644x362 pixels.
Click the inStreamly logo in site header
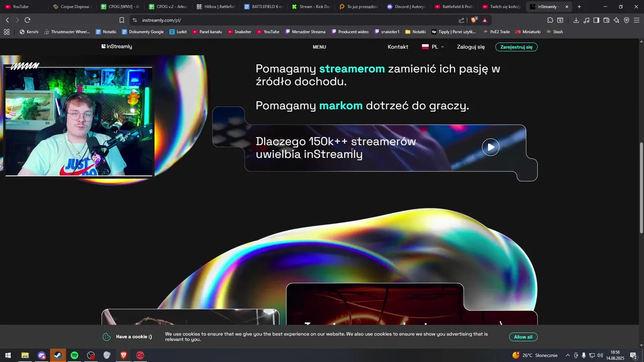pyautogui.click(x=117, y=46)
